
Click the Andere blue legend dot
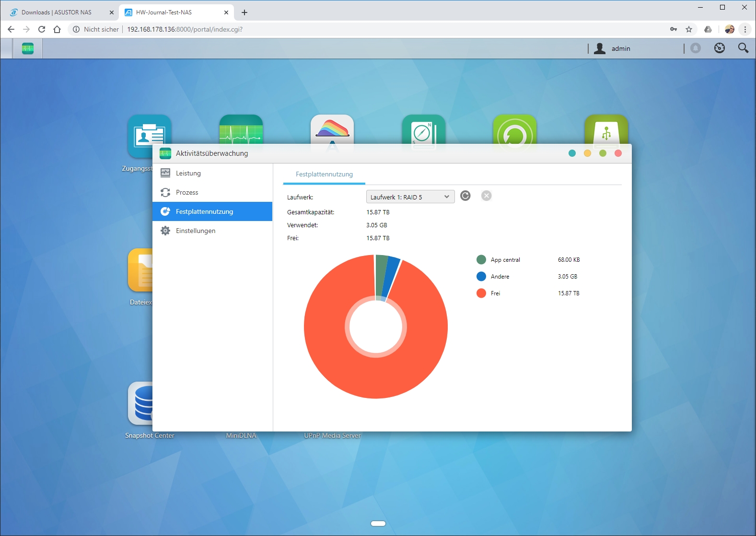click(x=481, y=277)
